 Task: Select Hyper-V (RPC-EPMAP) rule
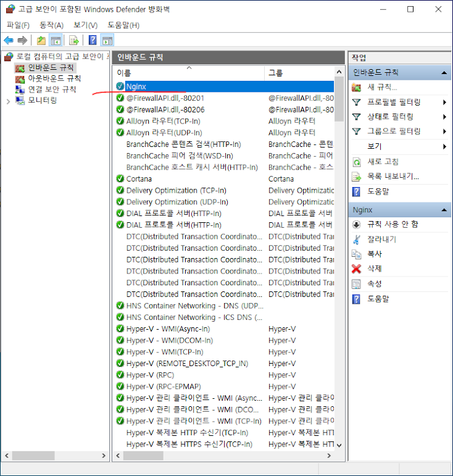click(225, 386)
